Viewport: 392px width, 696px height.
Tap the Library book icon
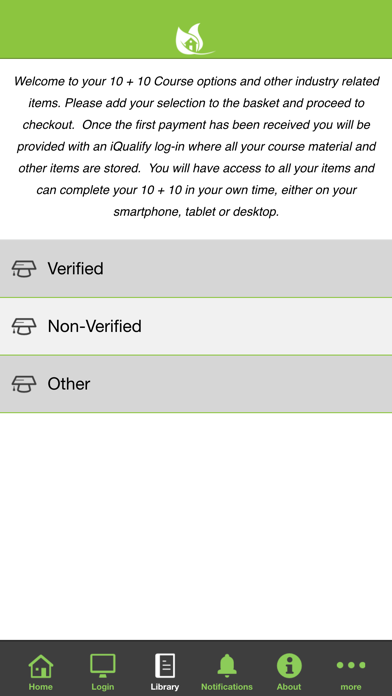(165, 666)
